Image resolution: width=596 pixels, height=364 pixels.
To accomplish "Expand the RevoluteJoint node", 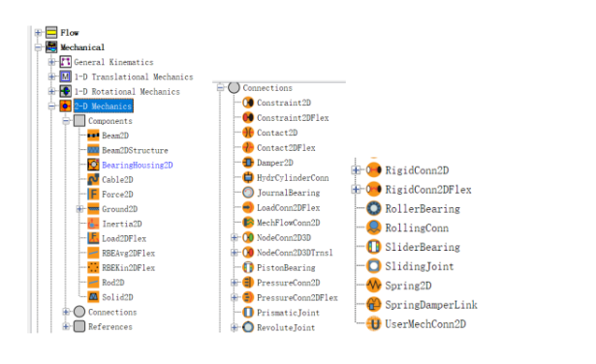I will [x=235, y=327].
